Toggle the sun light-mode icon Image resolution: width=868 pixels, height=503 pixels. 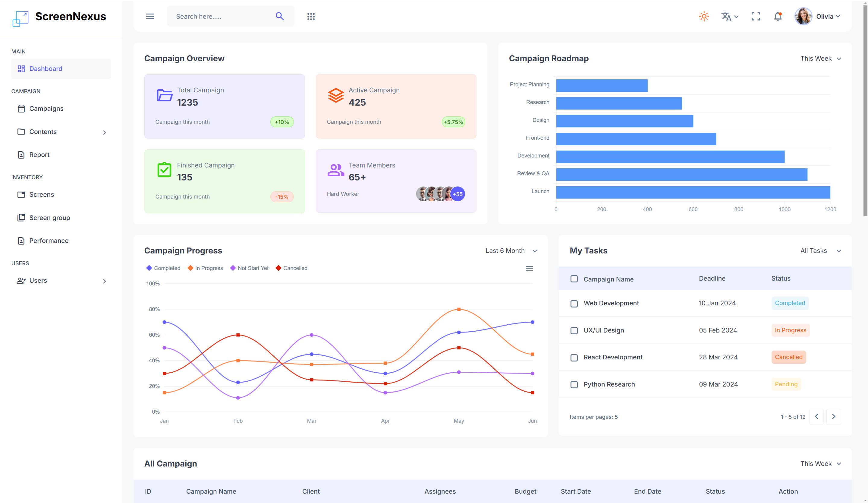coord(704,16)
